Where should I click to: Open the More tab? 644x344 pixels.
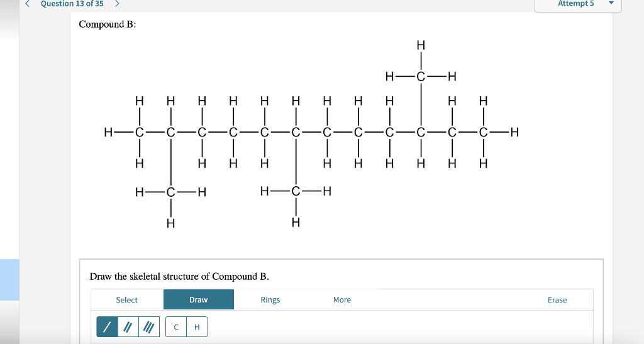342,300
